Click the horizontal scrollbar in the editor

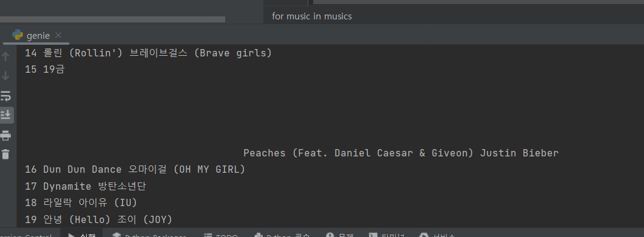[112, 19]
